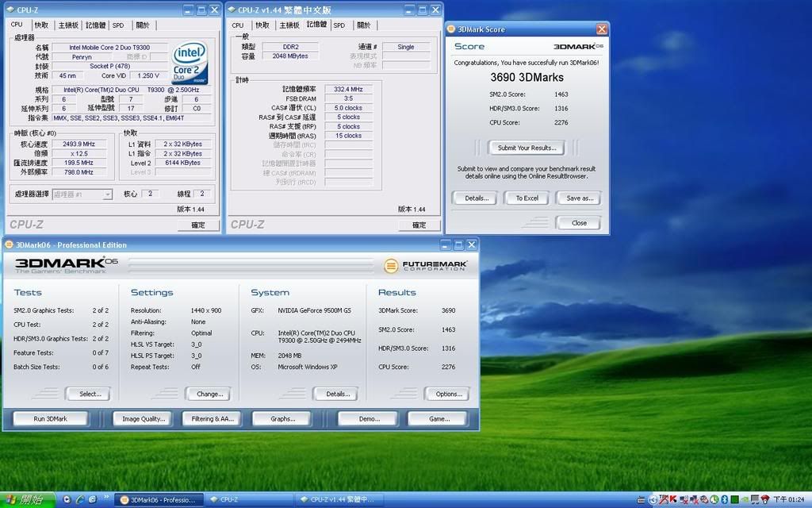Select 主機板 tab in CPU-Z v1.44 window
The image size is (812, 508).
coord(289,25)
